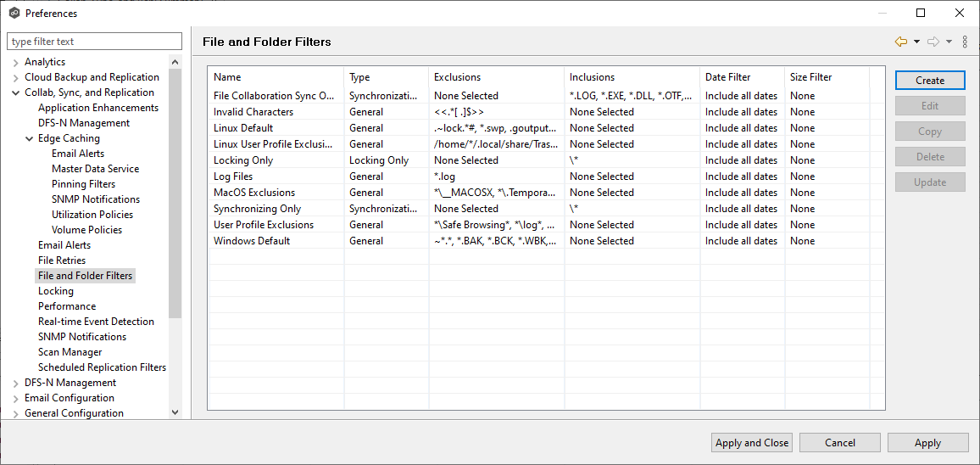Sort table by Name column header
This screenshot has height=465, width=980.
276,77
